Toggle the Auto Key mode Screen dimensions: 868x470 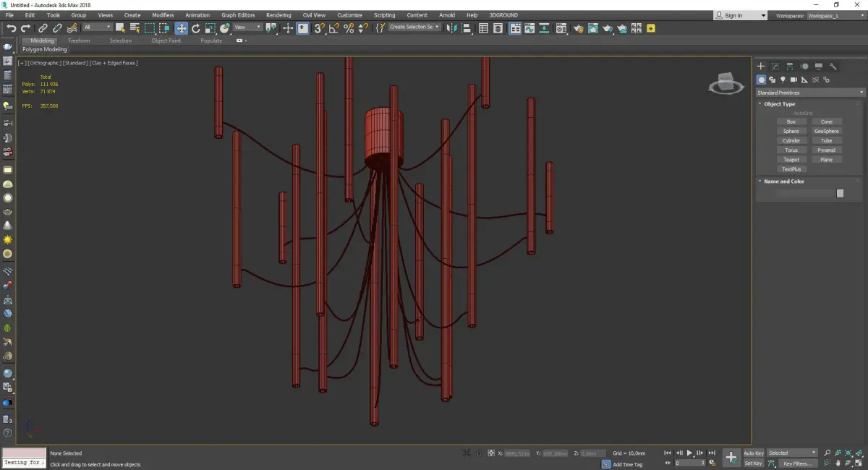point(753,453)
